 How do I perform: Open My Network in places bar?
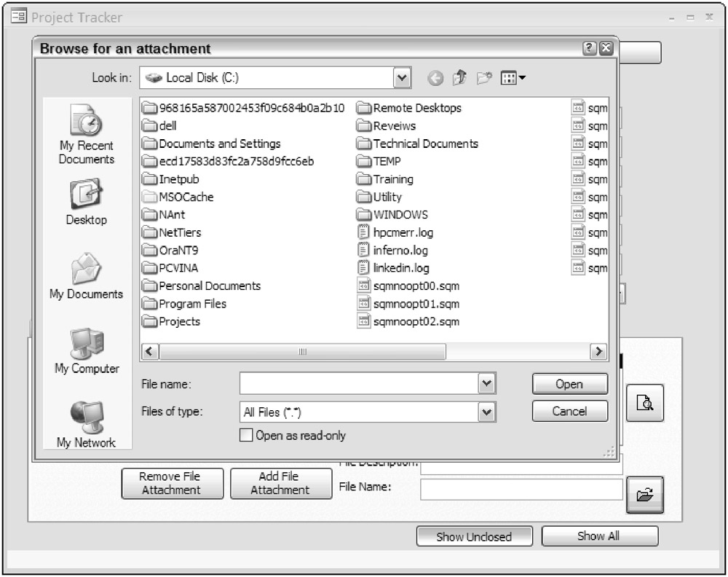point(87,425)
